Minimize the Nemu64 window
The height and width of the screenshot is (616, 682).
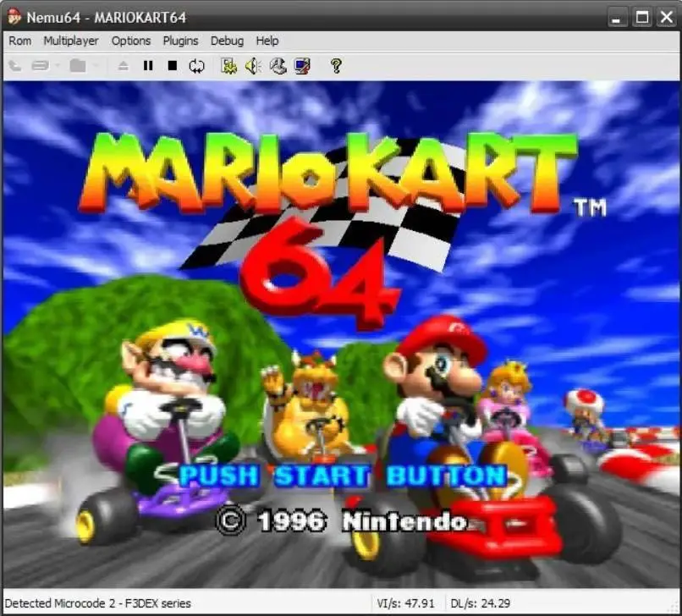pyautogui.click(x=617, y=18)
